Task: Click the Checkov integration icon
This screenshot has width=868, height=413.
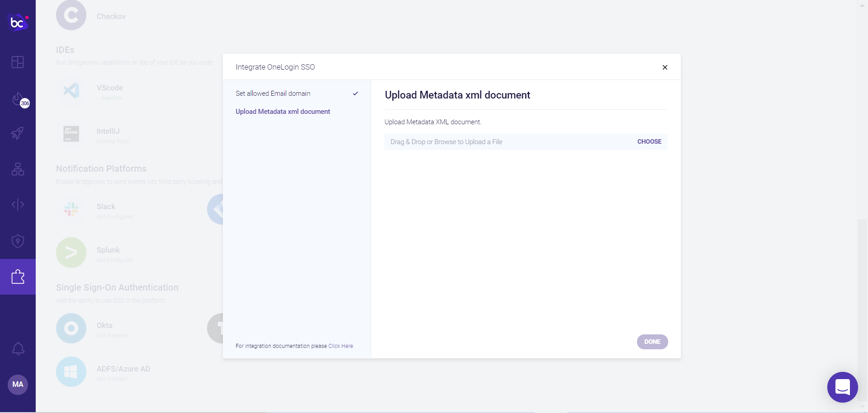Action: pyautogui.click(x=71, y=15)
